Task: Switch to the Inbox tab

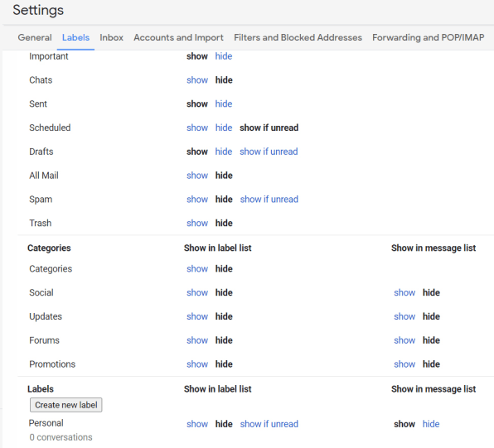Action: tap(112, 37)
